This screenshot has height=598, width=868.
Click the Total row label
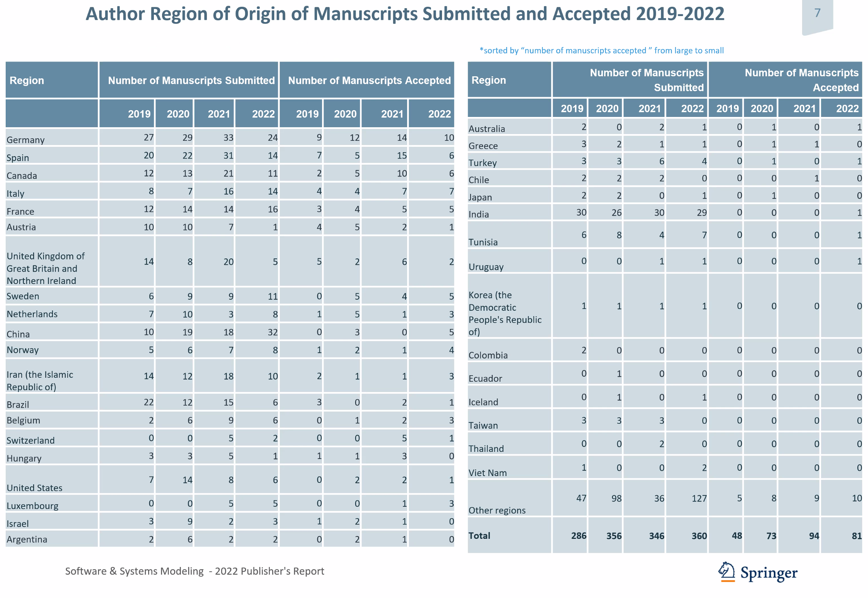coord(479,535)
